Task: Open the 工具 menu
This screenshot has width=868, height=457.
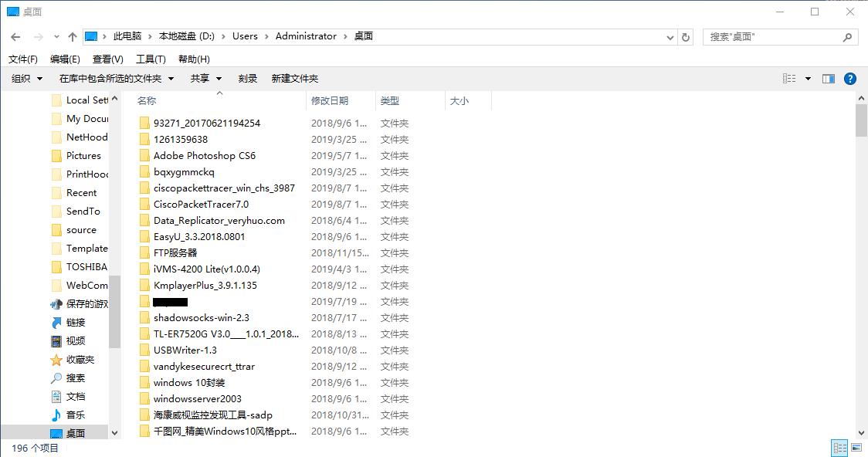Action: point(151,59)
